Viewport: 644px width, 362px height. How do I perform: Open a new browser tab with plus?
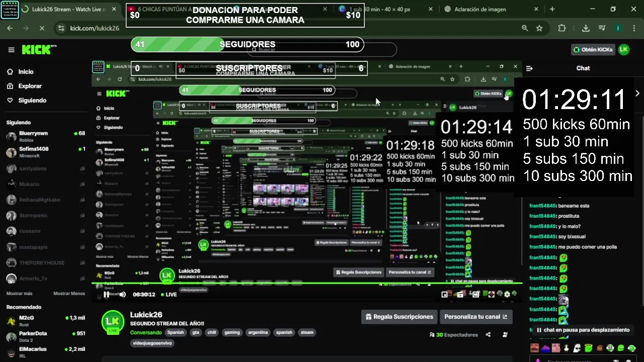552,9
